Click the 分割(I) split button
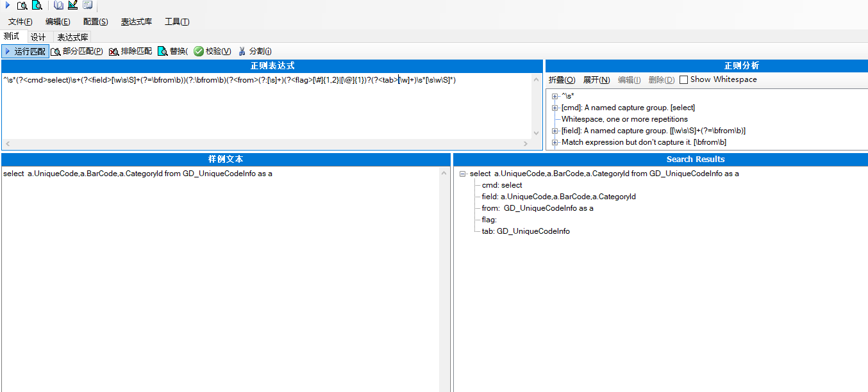This screenshot has height=392, width=868. point(255,51)
